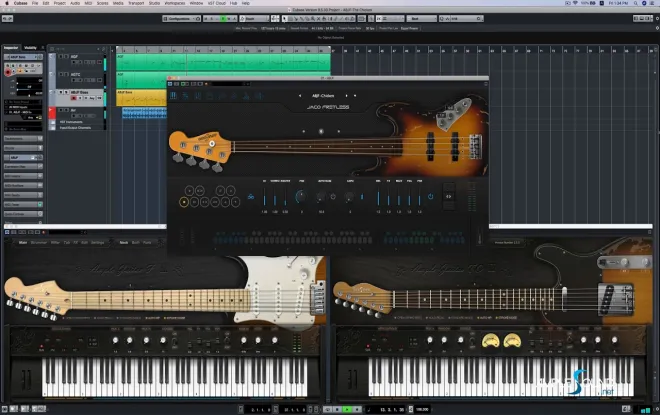
Task: Click the record button in transport bar
Action: (357, 409)
